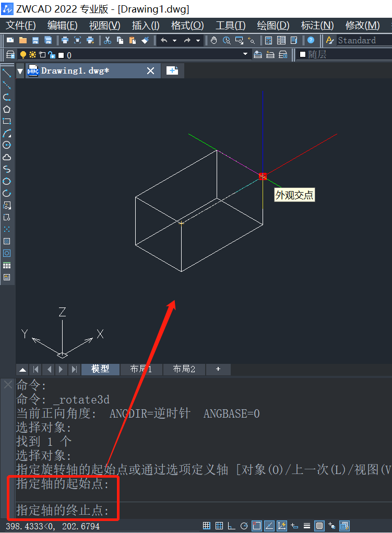
Task: Click the Publish icon
Action: tap(90, 40)
